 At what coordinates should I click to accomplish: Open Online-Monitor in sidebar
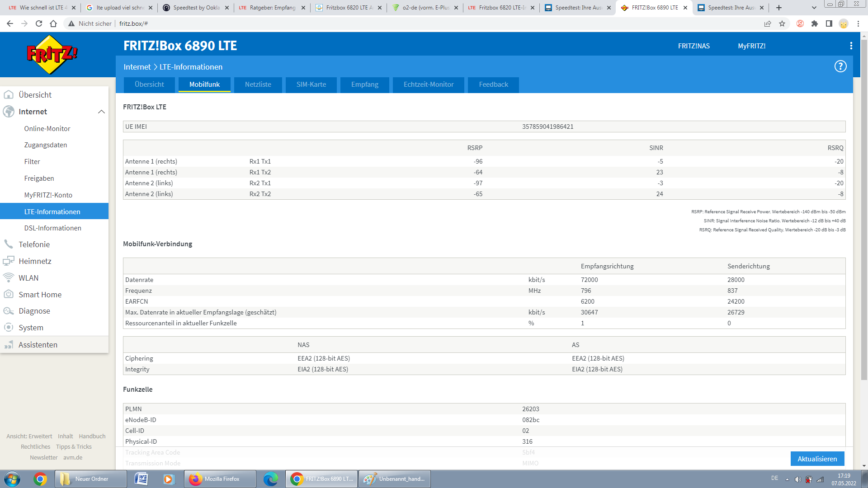coord(47,129)
